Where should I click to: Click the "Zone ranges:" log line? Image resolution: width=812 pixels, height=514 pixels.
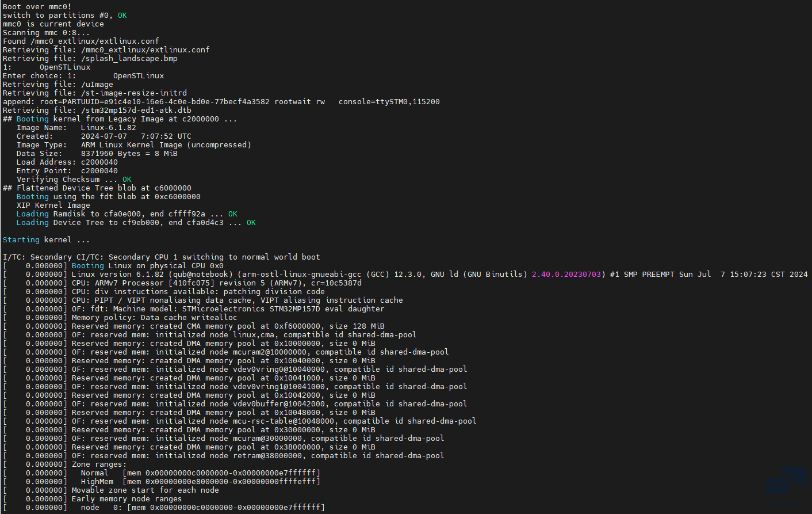[x=99, y=464]
